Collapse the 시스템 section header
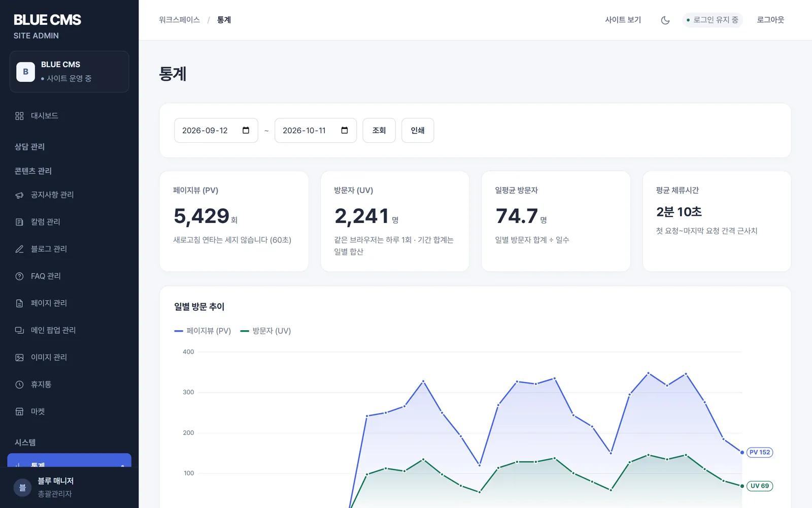The width and height of the screenshot is (812, 508). click(x=25, y=442)
